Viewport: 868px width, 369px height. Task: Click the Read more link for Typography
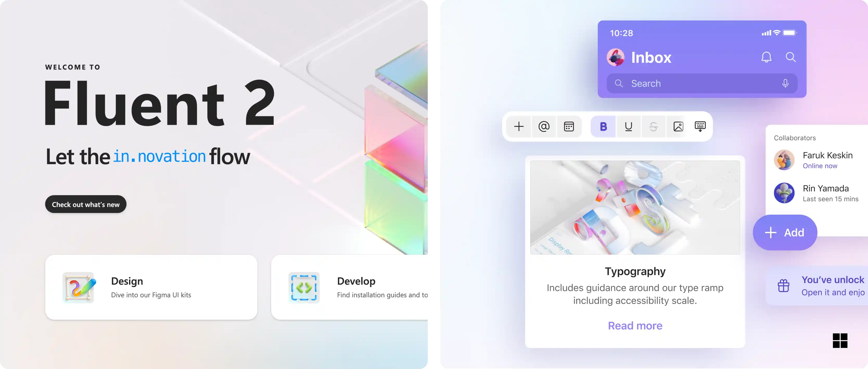tap(635, 326)
